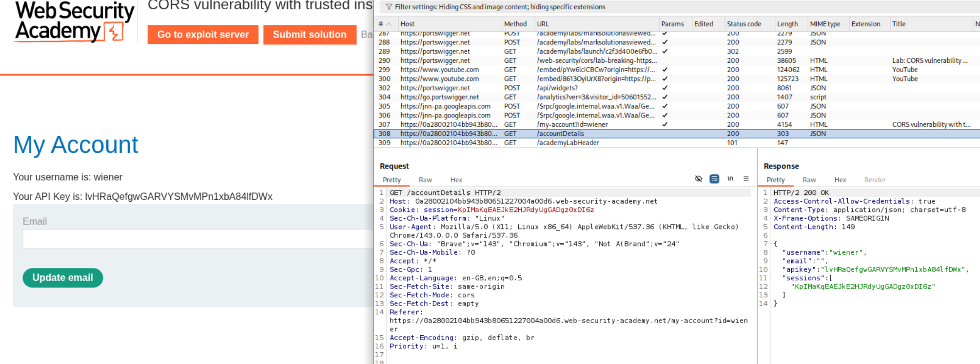The image size is (980, 364).
Task: Sort history by MIME type column
Action: [x=824, y=24]
